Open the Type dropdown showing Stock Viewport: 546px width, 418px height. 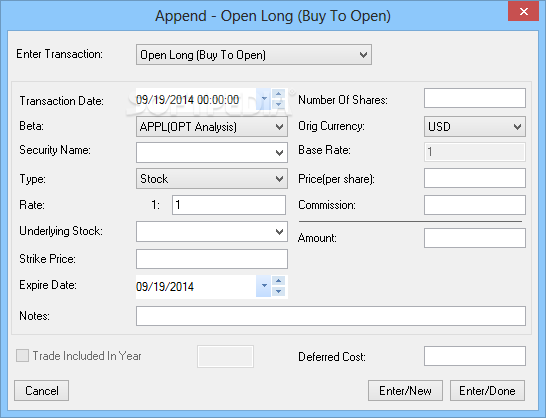tap(212, 179)
